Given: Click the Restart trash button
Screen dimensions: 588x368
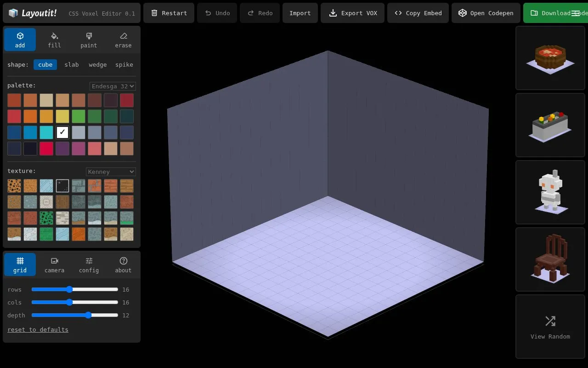Looking at the screenshot, I should pyautogui.click(x=169, y=13).
